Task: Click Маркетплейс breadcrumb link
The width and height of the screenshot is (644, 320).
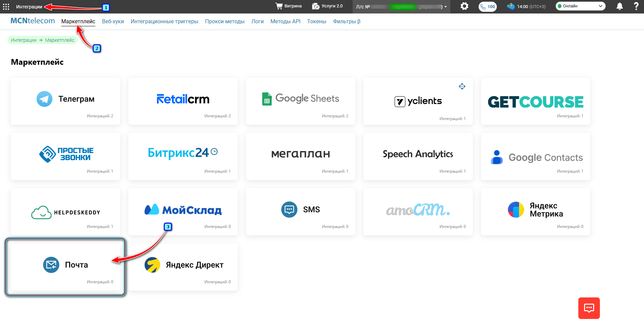Action: pos(60,40)
